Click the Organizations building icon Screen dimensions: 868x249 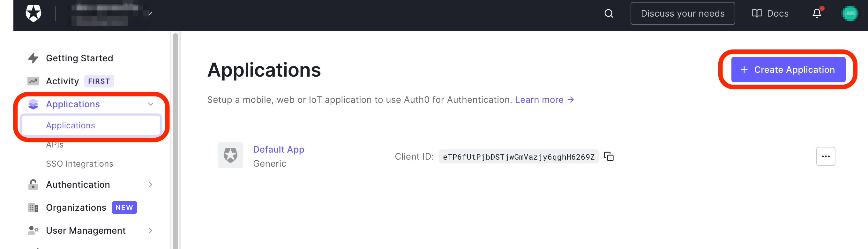[33, 207]
